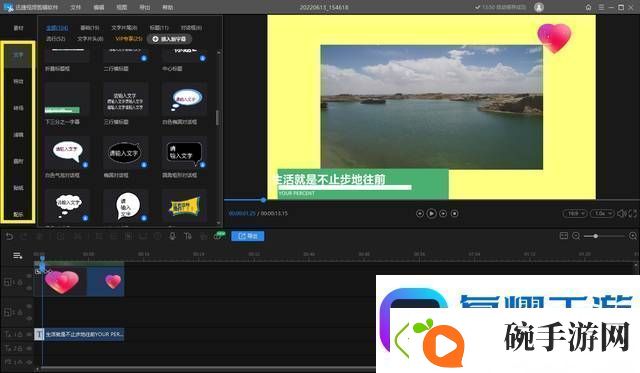Image resolution: width=640 pixels, height=373 pixels.
Task: Toggle the lock on first text track
Action: pyautogui.click(x=20, y=334)
